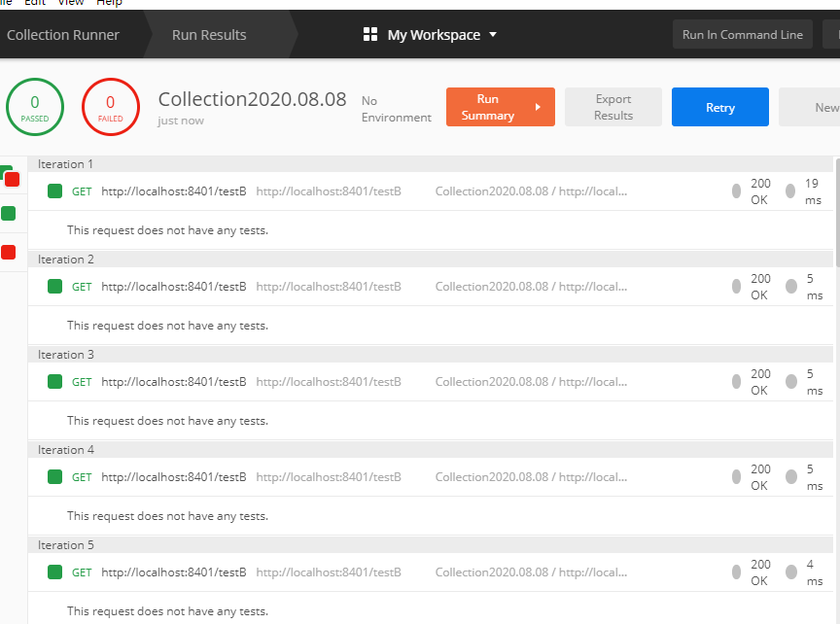This screenshot has width=840, height=624.
Task: Click No Environment label
Action: coord(396,109)
